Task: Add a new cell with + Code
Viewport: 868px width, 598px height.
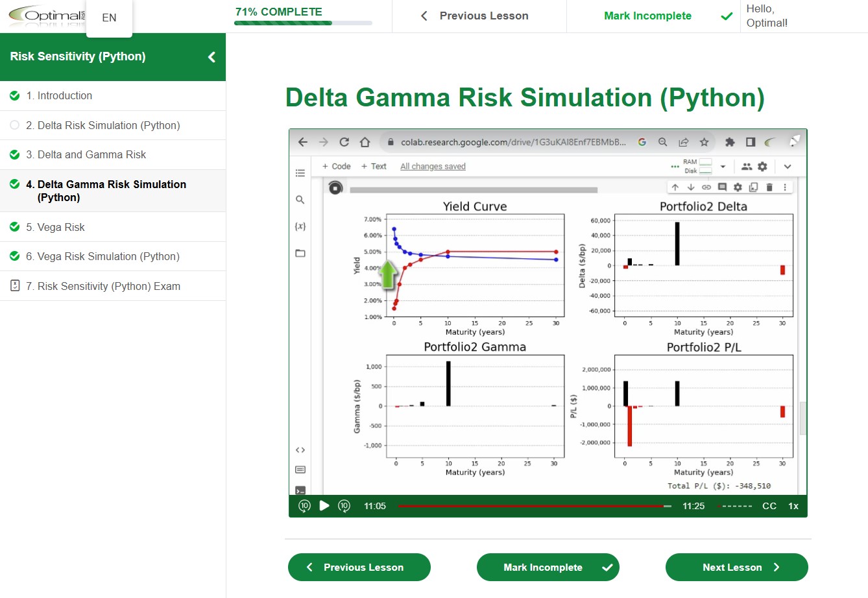Action: pos(336,166)
